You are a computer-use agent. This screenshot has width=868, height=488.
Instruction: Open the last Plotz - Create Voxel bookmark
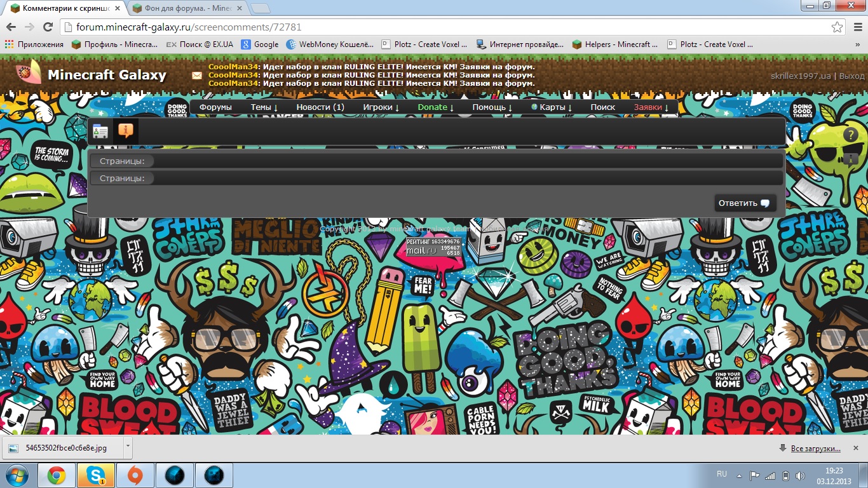710,44
